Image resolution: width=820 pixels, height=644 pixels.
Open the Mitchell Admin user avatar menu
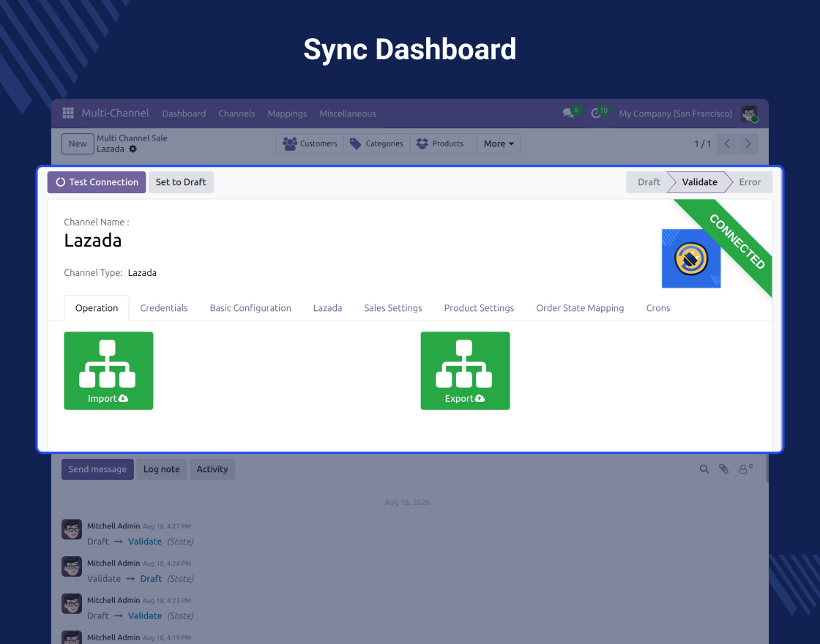point(749,113)
